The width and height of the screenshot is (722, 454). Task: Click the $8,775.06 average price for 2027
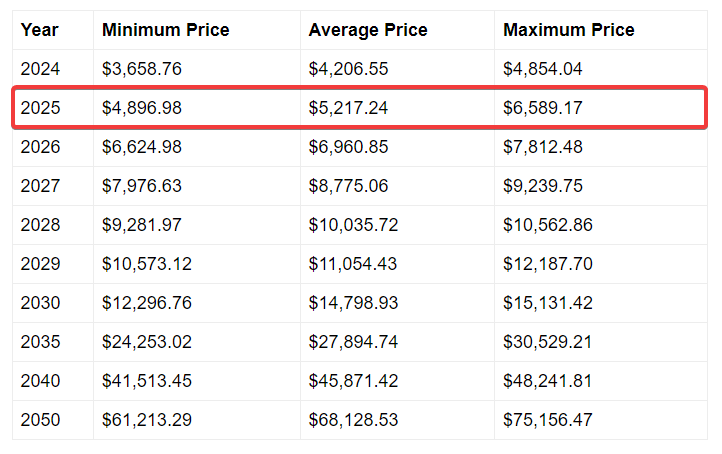click(x=349, y=186)
